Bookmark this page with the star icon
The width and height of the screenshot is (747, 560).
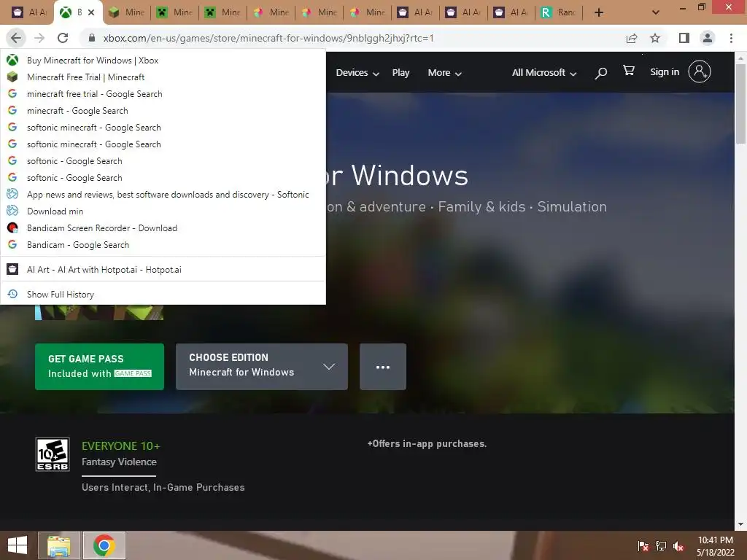click(x=656, y=38)
